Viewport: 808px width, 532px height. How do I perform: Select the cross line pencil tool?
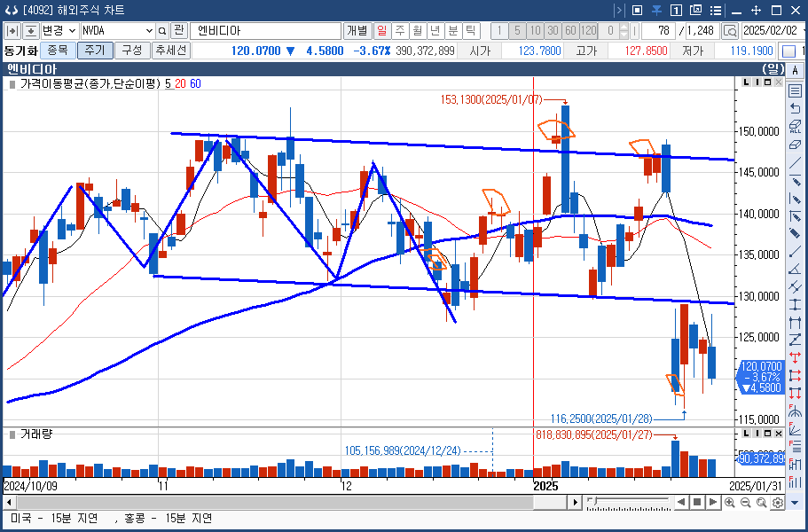click(795, 216)
